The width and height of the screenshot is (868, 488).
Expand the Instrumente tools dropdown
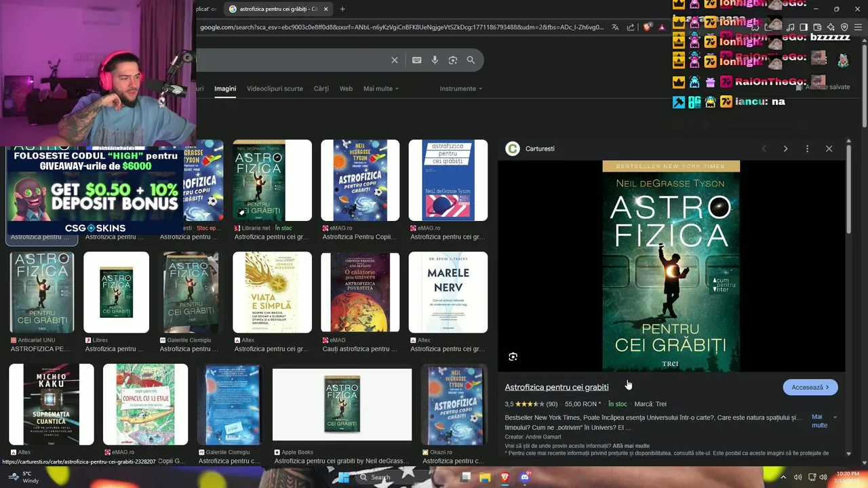point(461,89)
